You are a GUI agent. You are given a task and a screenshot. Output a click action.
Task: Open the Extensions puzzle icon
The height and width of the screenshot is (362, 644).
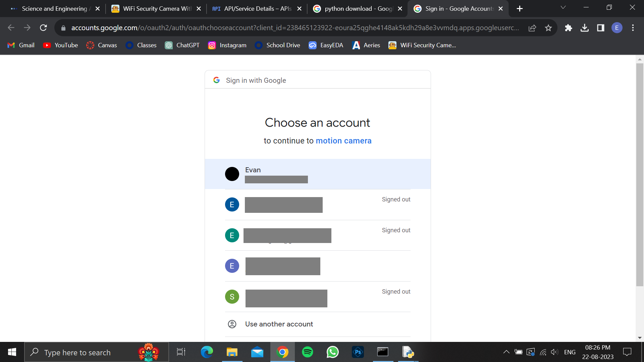[x=568, y=28]
